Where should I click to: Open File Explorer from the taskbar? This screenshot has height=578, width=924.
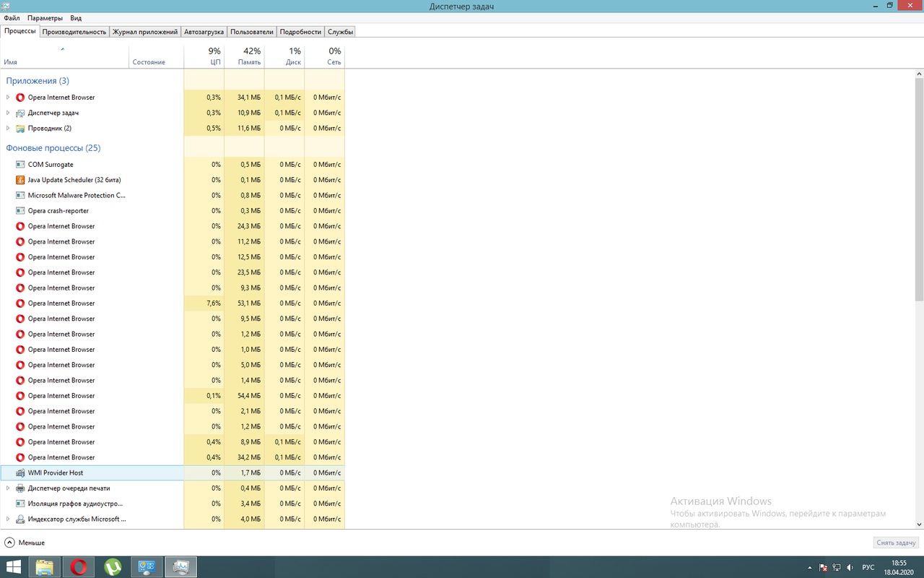[x=45, y=567]
